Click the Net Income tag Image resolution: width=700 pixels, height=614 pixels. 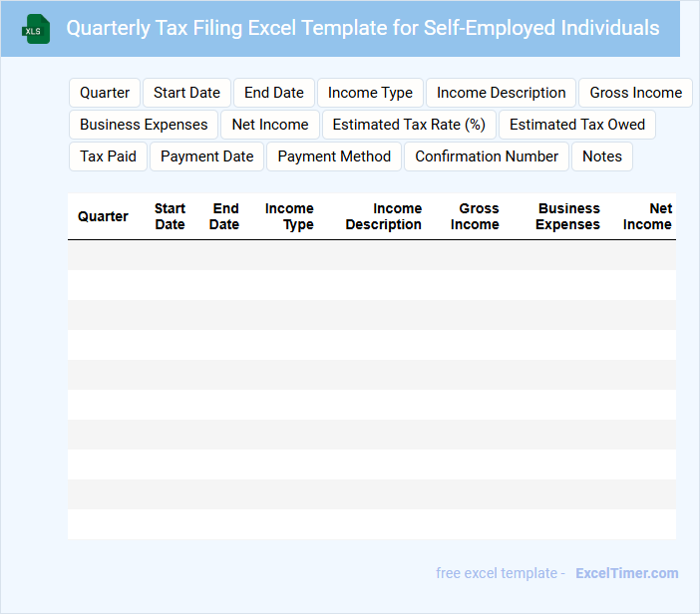pos(270,125)
